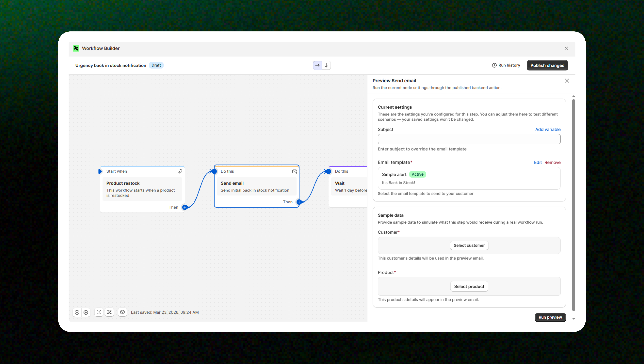The image size is (644, 364).
Task: Switch to horizontal layout direction
Action: pos(317,65)
